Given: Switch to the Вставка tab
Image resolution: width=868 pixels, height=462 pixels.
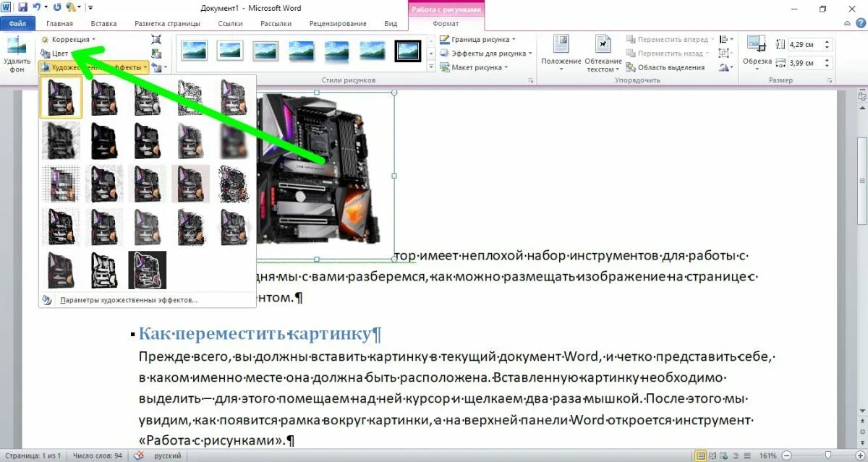Looking at the screenshot, I should (104, 23).
